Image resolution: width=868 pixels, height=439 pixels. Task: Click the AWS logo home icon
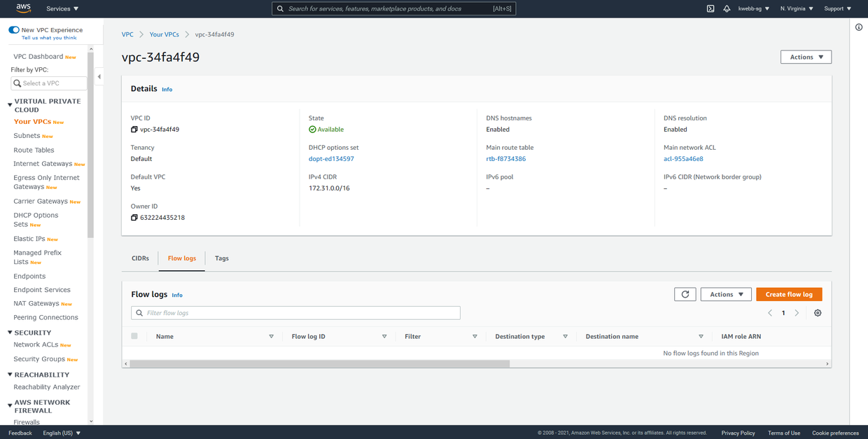click(x=23, y=8)
